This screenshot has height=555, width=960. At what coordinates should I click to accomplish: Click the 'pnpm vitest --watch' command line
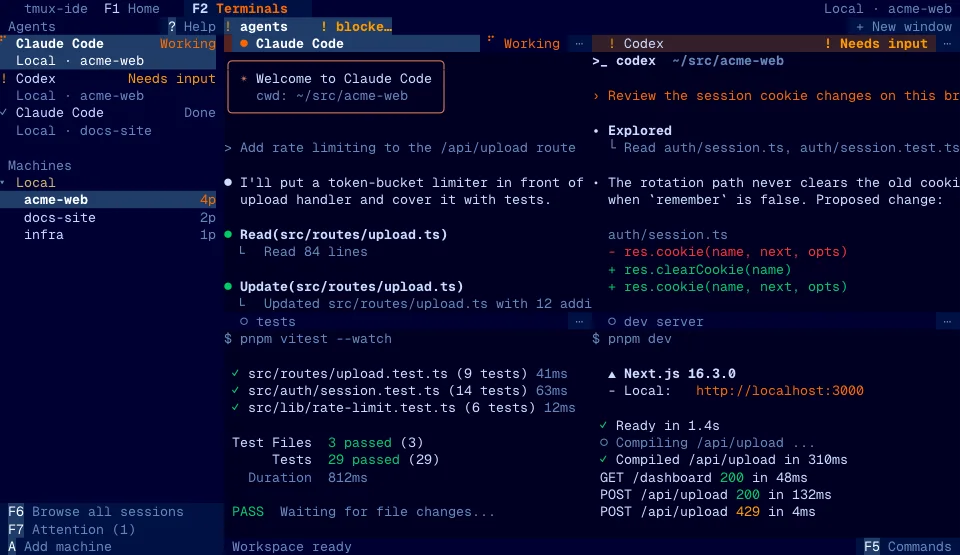point(308,339)
